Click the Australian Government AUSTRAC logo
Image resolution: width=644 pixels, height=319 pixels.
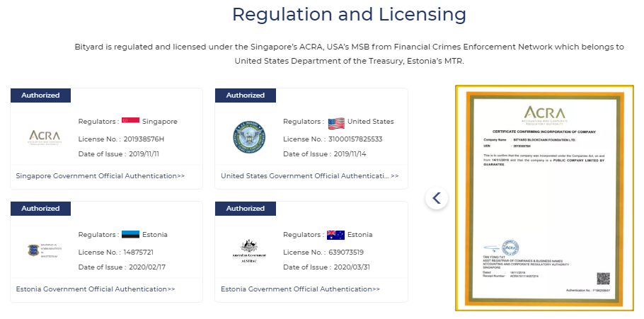249,251
